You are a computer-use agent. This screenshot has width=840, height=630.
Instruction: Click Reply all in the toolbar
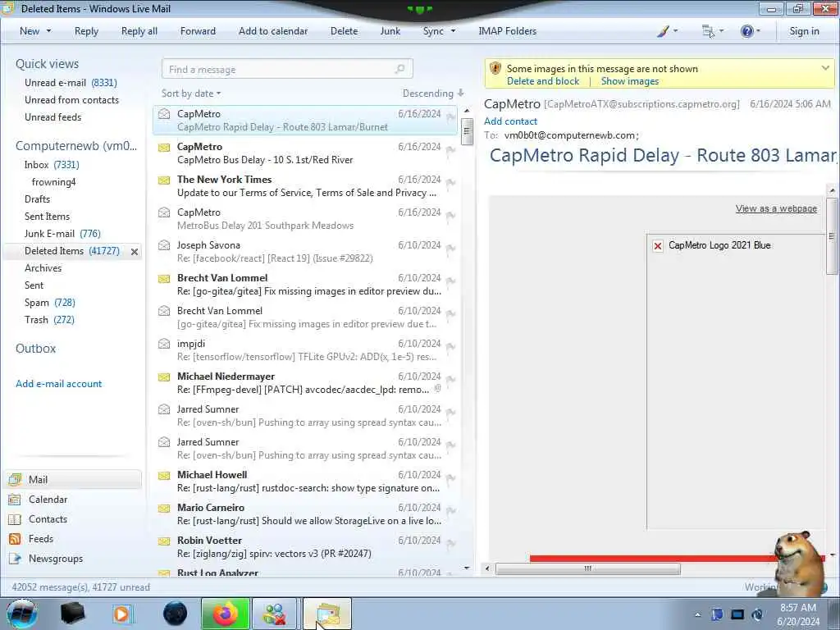point(139,31)
